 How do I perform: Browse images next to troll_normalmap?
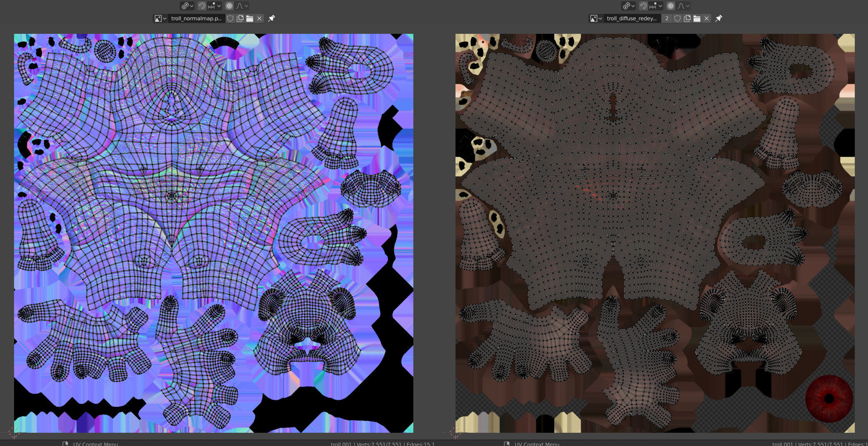pyautogui.click(x=160, y=18)
